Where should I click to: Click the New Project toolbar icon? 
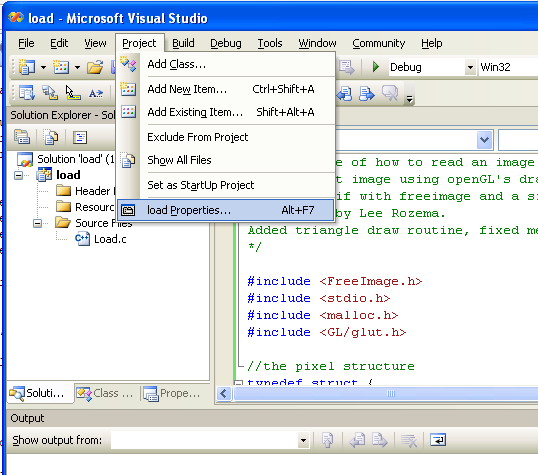coord(27,67)
